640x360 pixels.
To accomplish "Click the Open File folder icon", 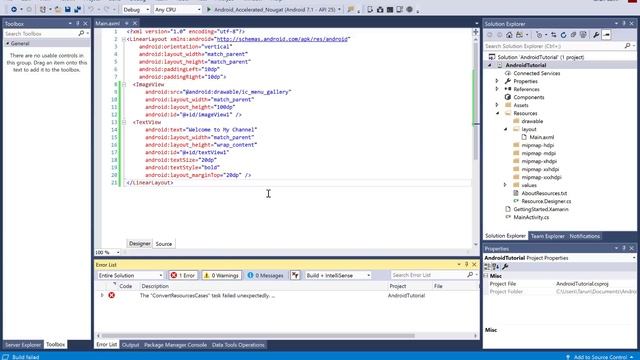I will (x=58, y=9).
